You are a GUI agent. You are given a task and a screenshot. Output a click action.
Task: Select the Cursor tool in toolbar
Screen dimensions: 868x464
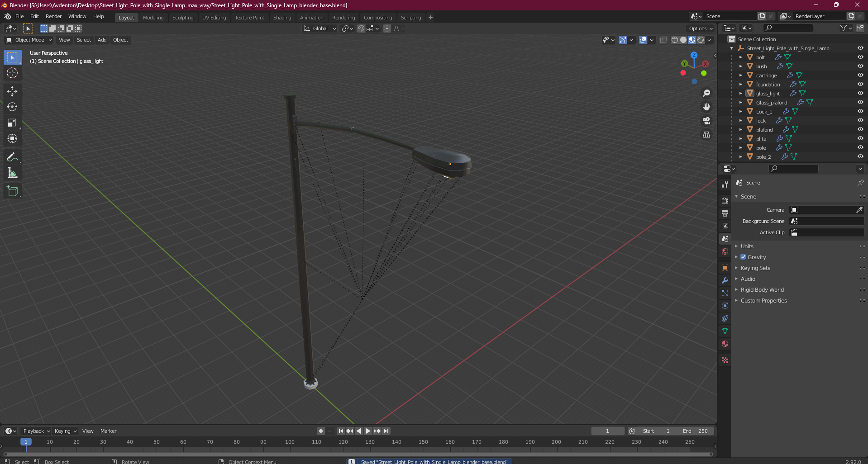point(12,73)
